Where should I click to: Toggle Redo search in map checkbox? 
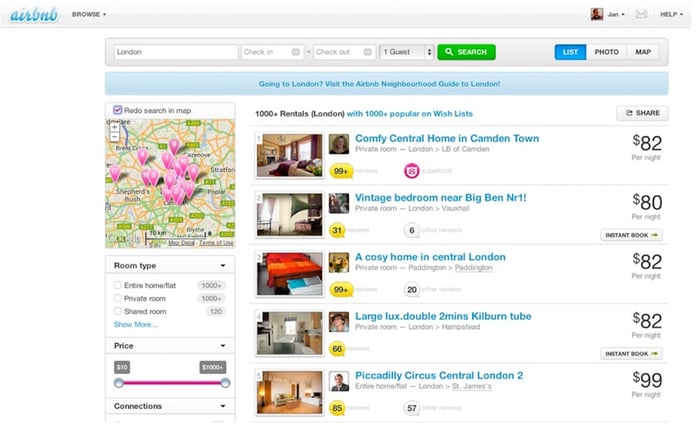(x=117, y=110)
